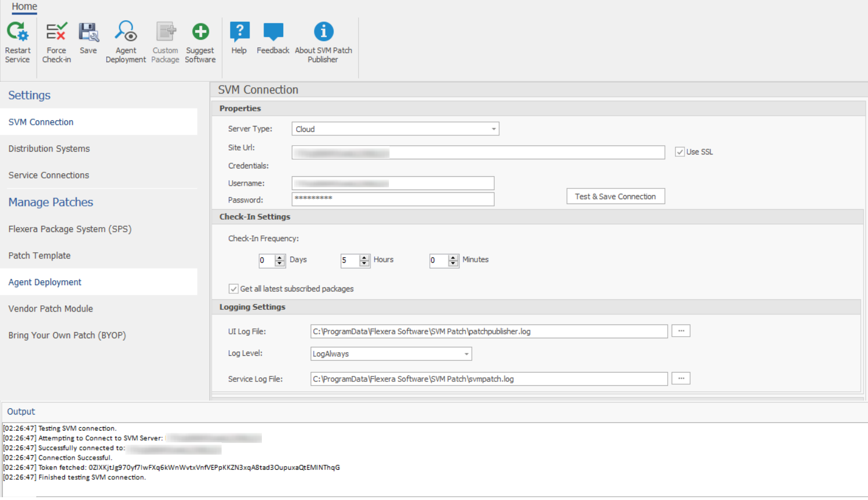Click the Force Check-in icon
This screenshot has width=868, height=500.
[x=56, y=32]
